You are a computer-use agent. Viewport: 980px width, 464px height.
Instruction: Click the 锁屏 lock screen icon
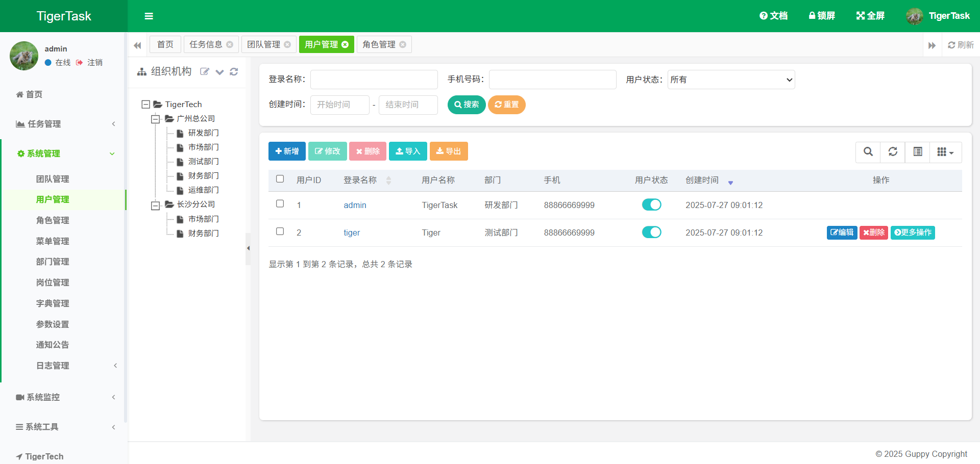812,16
